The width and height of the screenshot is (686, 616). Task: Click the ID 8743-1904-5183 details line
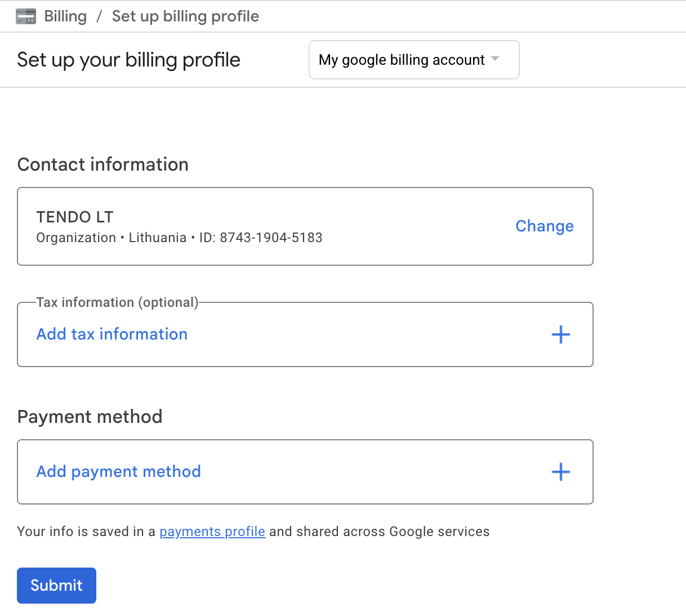point(179,238)
